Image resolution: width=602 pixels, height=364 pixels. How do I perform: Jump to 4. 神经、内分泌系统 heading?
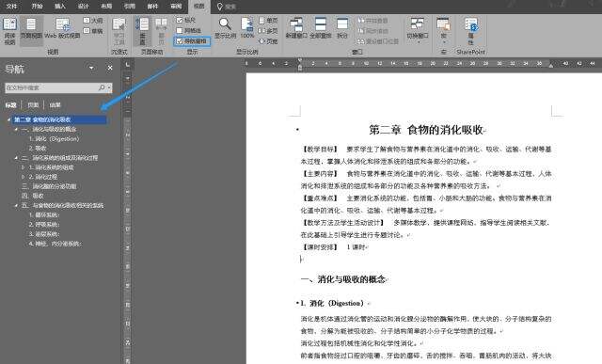tap(55, 244)
